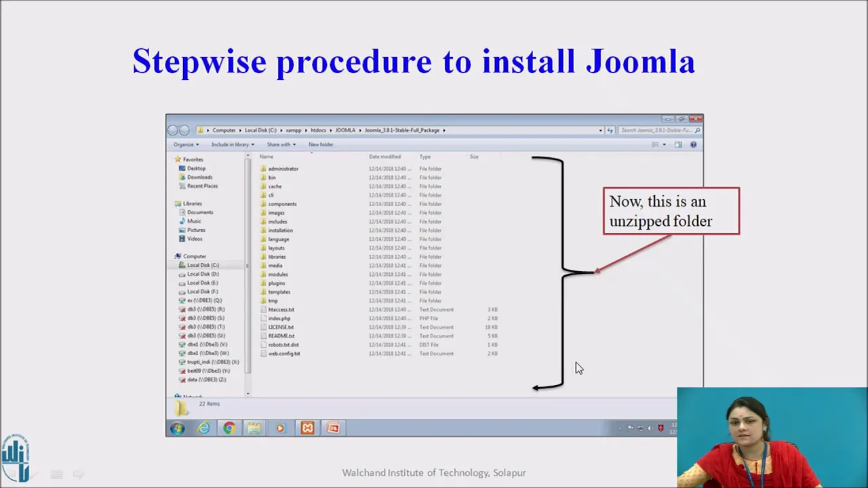Launch Internet Explorer from the taskbar
The image size is (868, 488).
click(x=203, y=428)
